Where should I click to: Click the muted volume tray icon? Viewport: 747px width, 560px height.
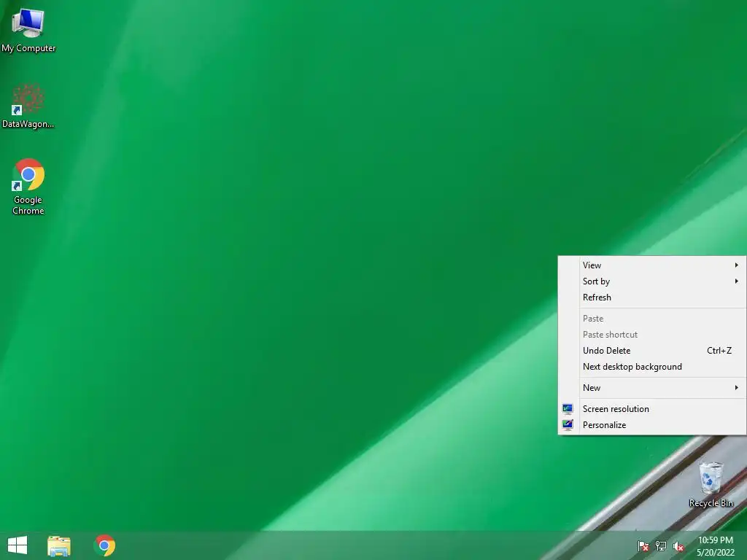(x=678, y=547)
